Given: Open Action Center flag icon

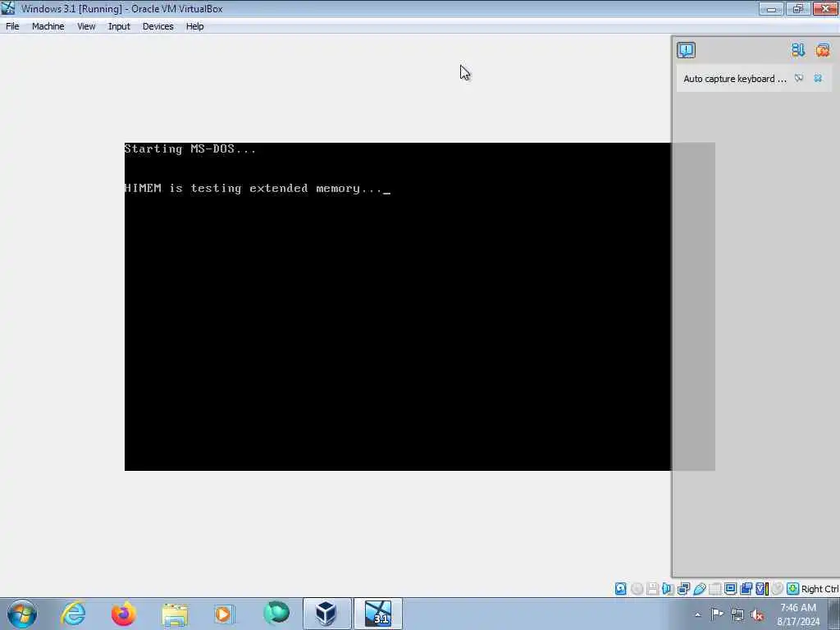Looking at the screenshot, I should (717, 614).
